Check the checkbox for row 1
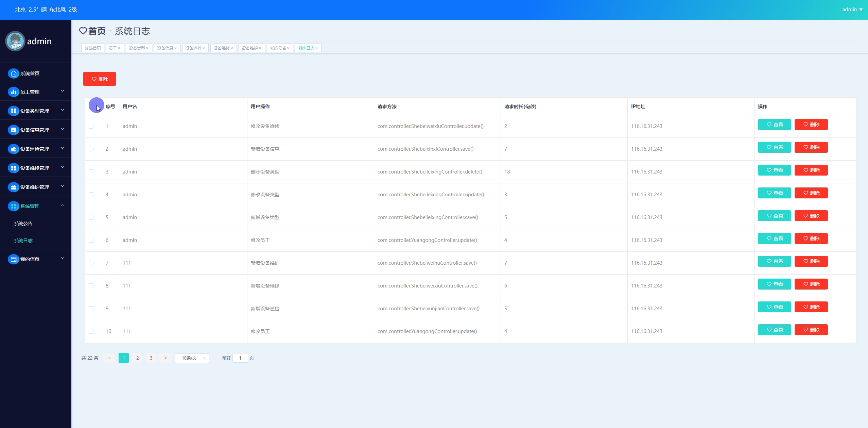The height and width of the screenshot is (428, 868). [91, 126]
